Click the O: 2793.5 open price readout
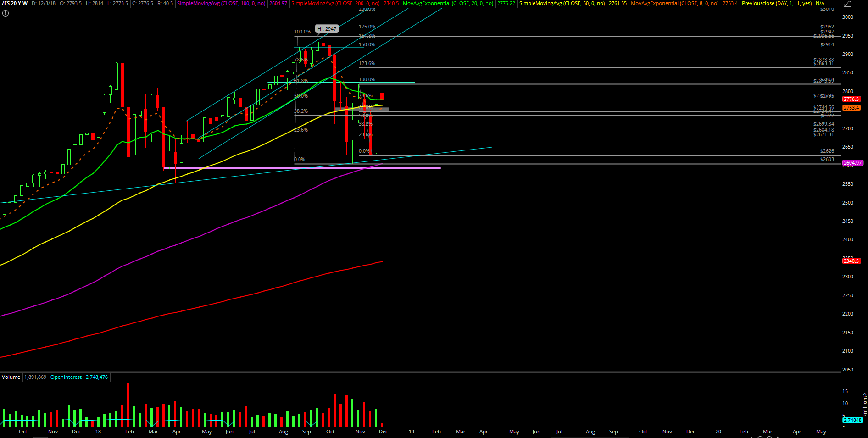Screen dimensions: 868x438 coord(71,3)
